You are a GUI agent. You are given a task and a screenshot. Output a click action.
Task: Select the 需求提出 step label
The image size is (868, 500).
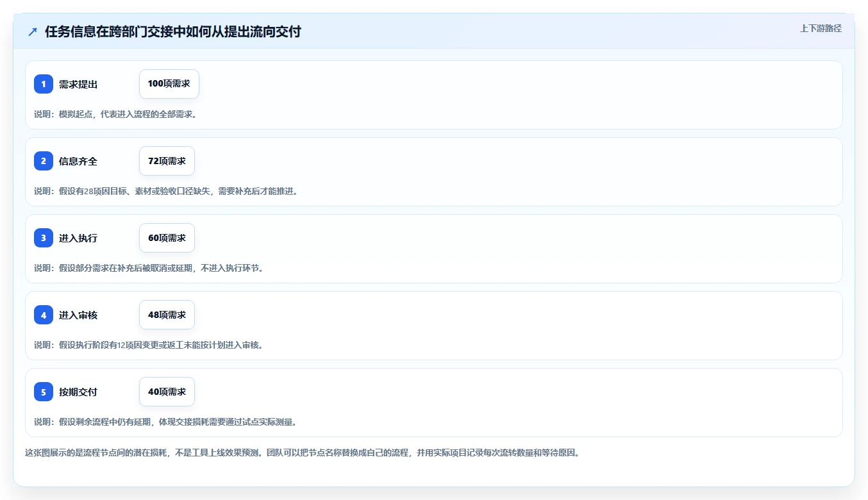point(78,84)
